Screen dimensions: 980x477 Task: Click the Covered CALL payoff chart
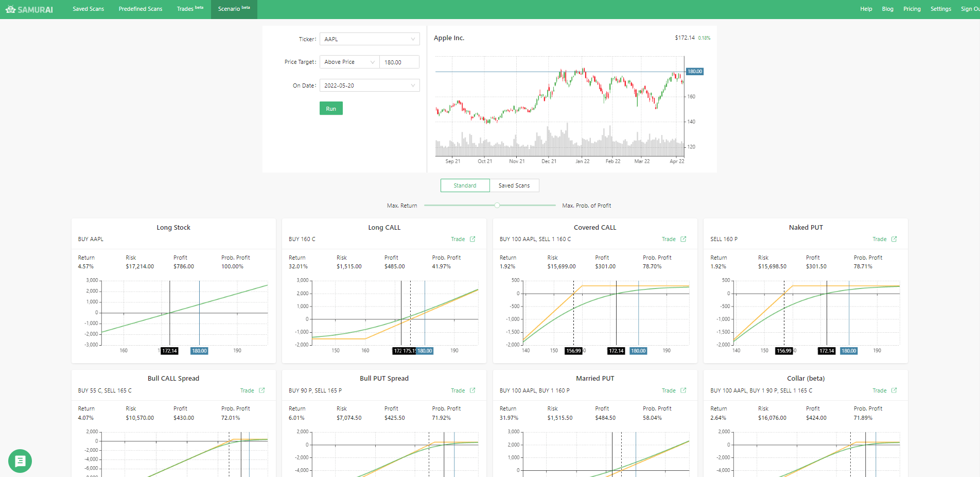click(x=606, y=313)
